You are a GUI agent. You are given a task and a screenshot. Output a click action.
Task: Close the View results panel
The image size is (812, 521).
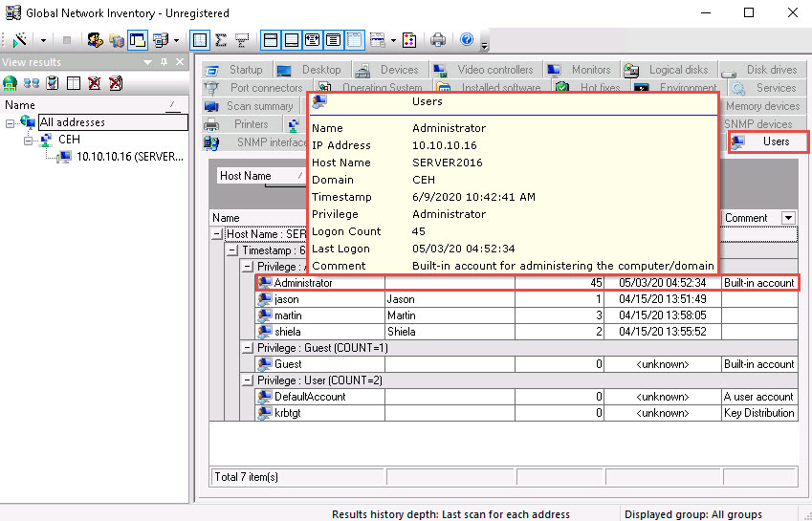180,62
